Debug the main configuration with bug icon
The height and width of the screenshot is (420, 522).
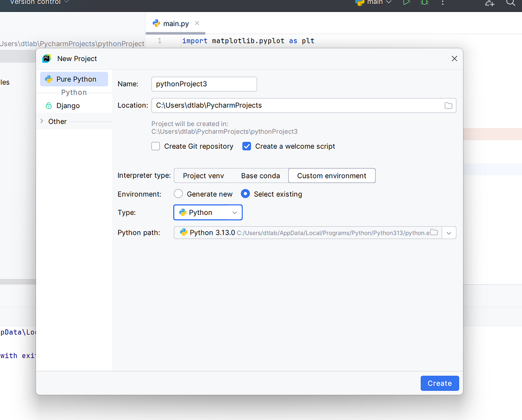424,2
